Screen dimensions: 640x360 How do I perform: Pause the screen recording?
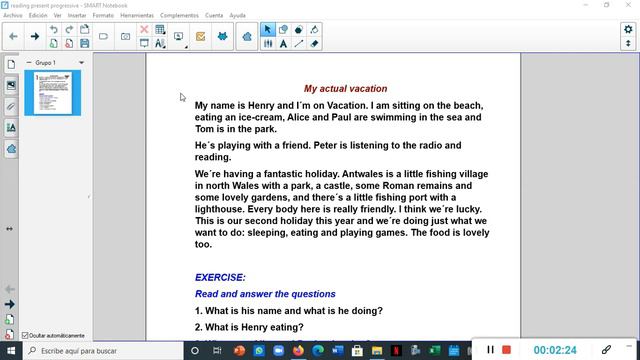pos(491,350)
